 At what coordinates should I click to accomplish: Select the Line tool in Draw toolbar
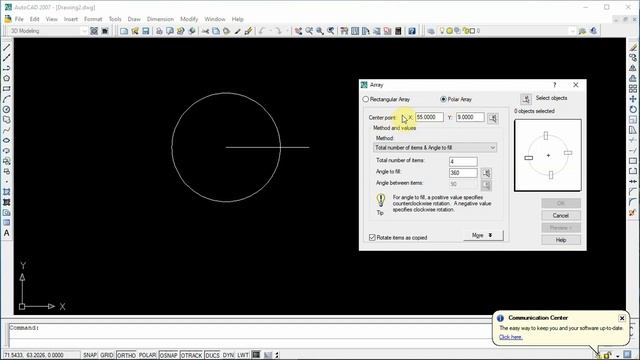tap(7, 48)
